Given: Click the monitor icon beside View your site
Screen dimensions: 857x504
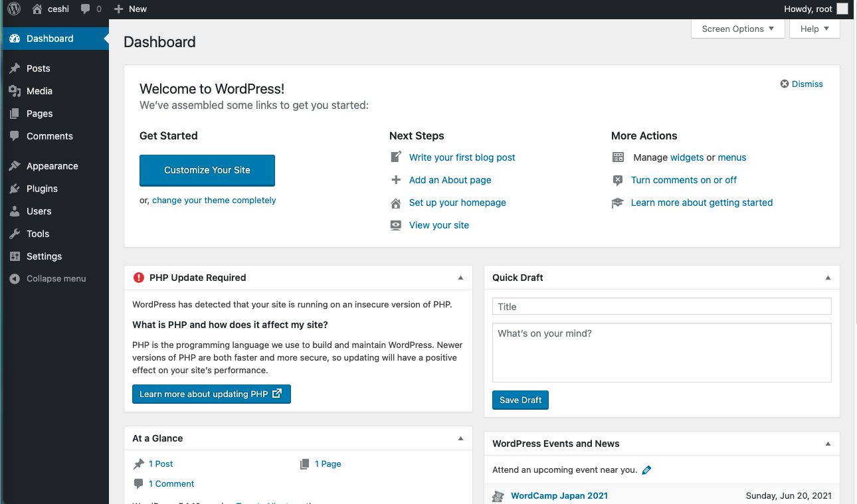Looking at the screenshot, I should pyautogui.click(x=396, y=225).
